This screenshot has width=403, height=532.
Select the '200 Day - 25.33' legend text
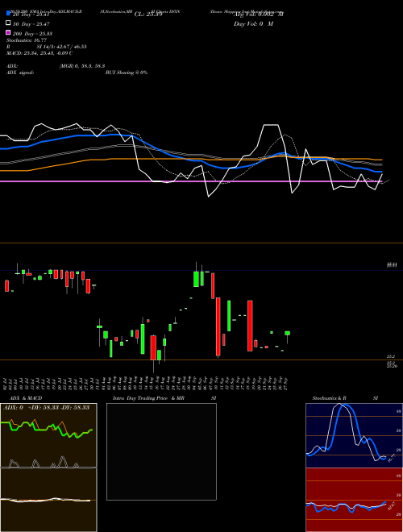(32, 34)
